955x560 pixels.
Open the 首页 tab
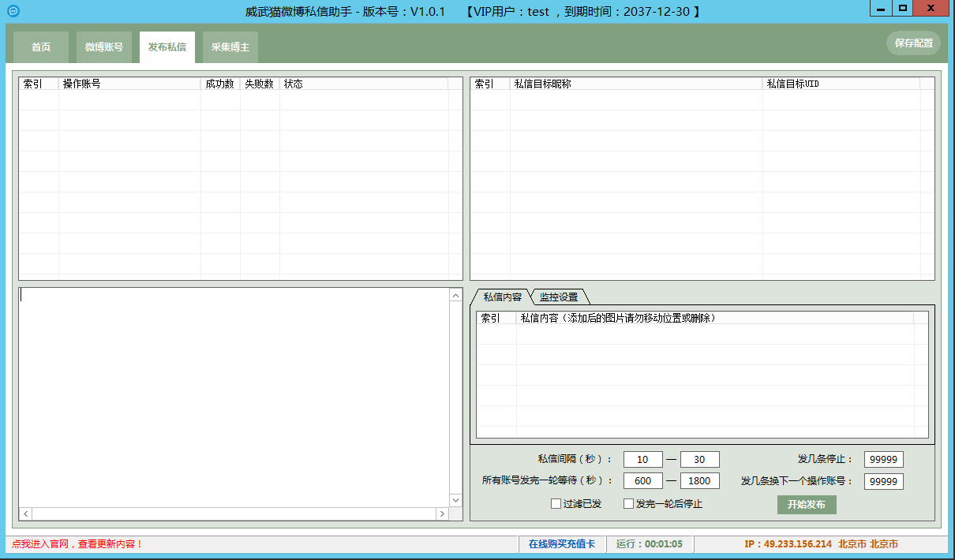pyautogui.click(x=41, y=47)
